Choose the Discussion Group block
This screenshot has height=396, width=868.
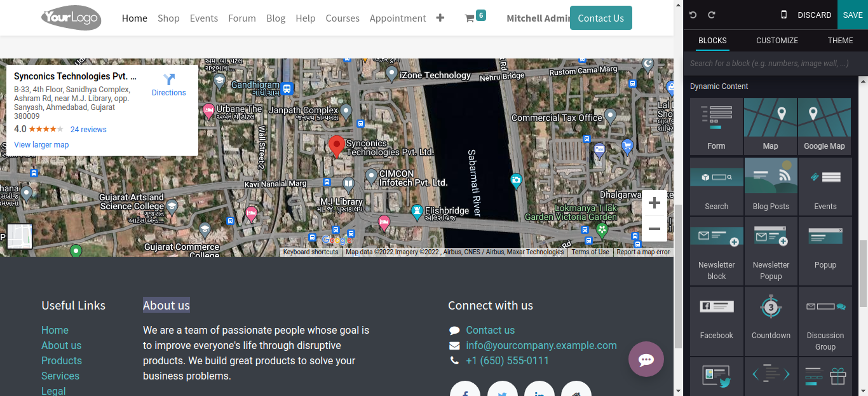click(x=825, y=321)
